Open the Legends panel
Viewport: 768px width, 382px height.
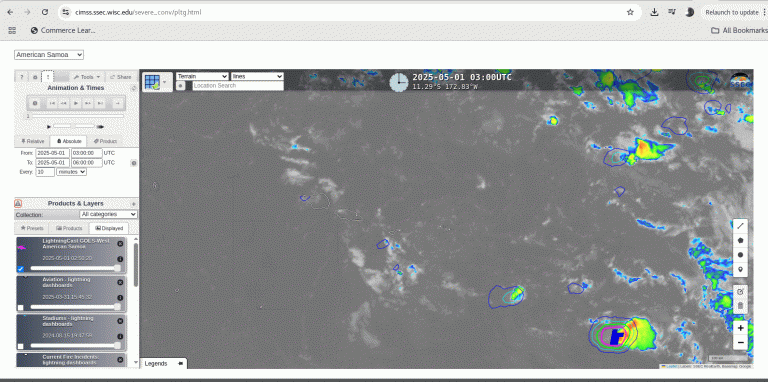(164, 363)
